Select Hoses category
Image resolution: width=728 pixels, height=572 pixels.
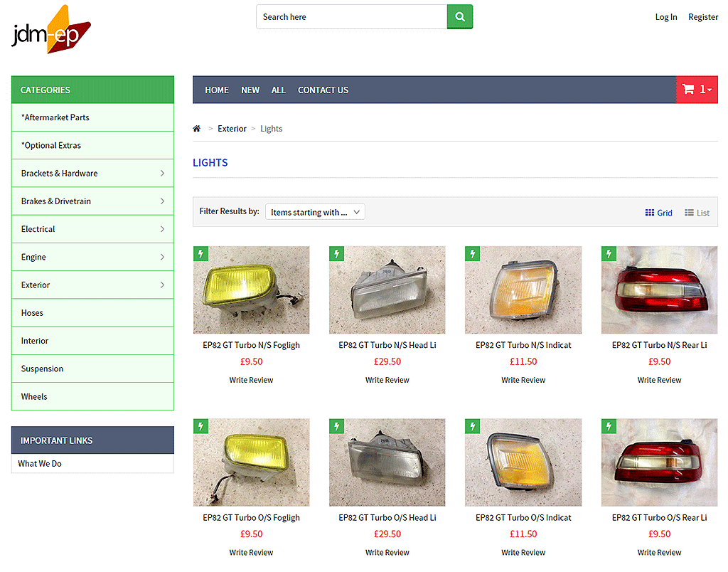click(92, 313)
